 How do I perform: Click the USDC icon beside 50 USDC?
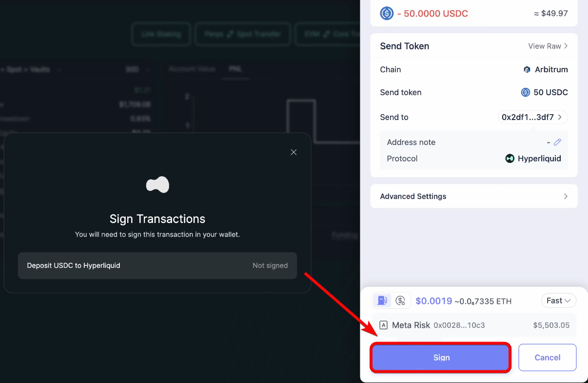point(526,92)
